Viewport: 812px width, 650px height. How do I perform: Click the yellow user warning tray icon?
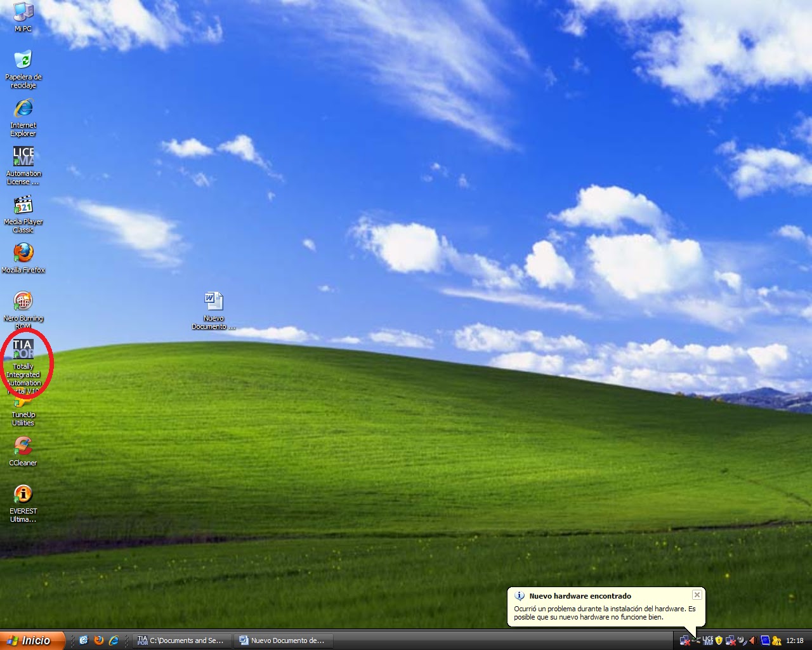(776, 640)
